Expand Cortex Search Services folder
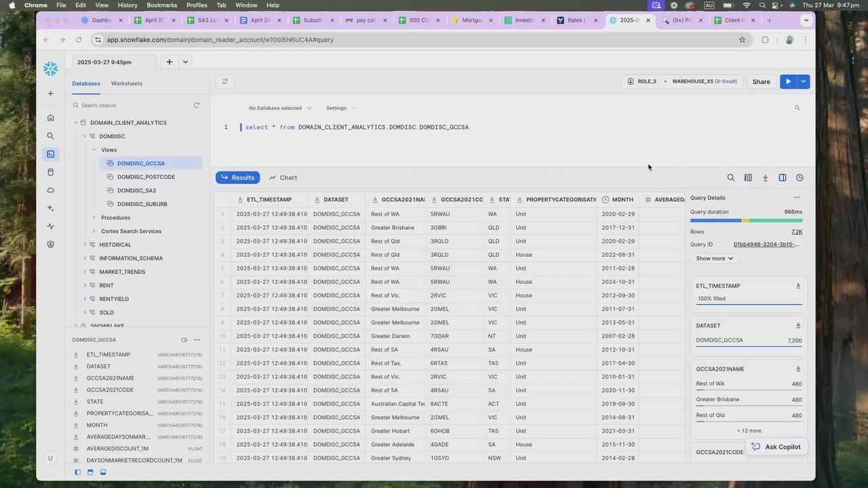868x488 pixels. 94,231
